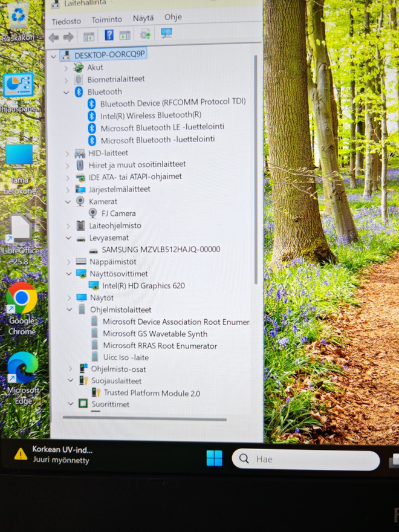399x532 pixels.
Task: Open LibreOffice 25.8 desktop shortcut
Action: click(21, 240)
